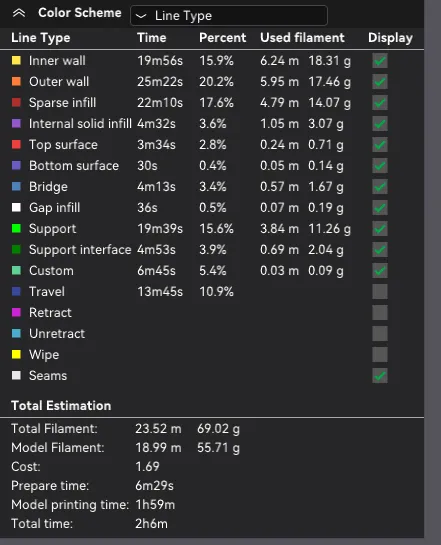This screenshot has width=441, height=545.
Task: Collapse the Color Scheme panel with double chevron
Action: [19, 13]
